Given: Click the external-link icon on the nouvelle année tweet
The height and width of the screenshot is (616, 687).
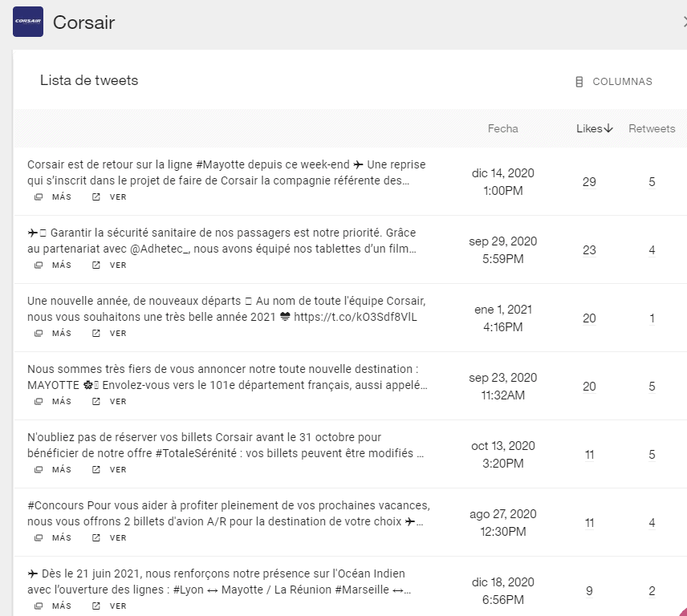Looking at the screenshot, I should 96,333.
